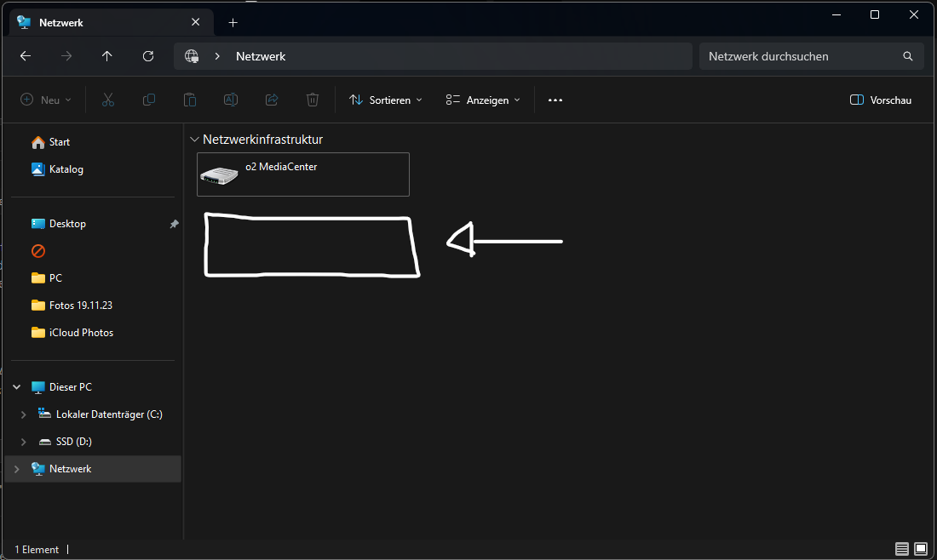
Task: Open the Neu button menu
Action: click(46, 100)
